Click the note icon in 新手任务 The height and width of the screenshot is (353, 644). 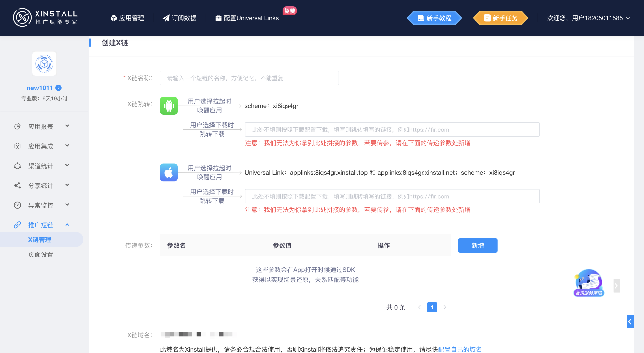[x=487, y=18]
